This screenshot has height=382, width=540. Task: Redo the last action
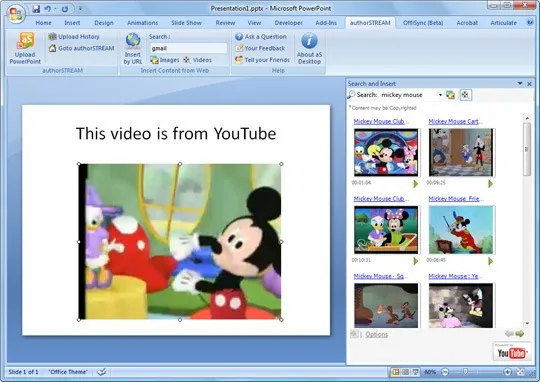[64, 9]
